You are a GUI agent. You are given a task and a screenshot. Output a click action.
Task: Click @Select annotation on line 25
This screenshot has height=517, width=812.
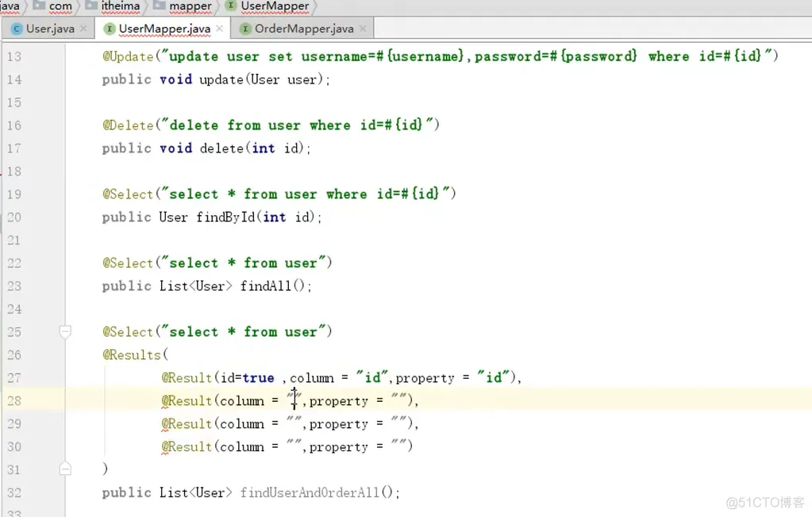click(128, 332)
